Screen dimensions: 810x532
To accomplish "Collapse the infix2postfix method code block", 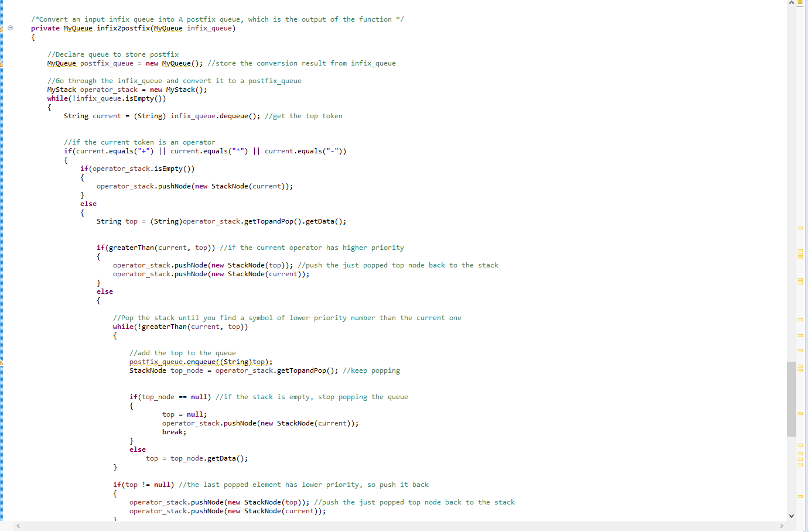I will coord(9,28).
